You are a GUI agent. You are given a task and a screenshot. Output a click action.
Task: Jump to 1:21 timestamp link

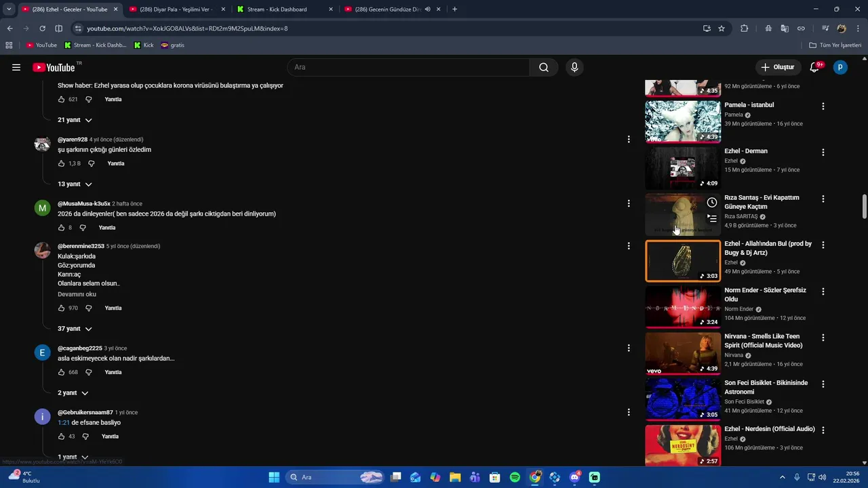[64, 423]
